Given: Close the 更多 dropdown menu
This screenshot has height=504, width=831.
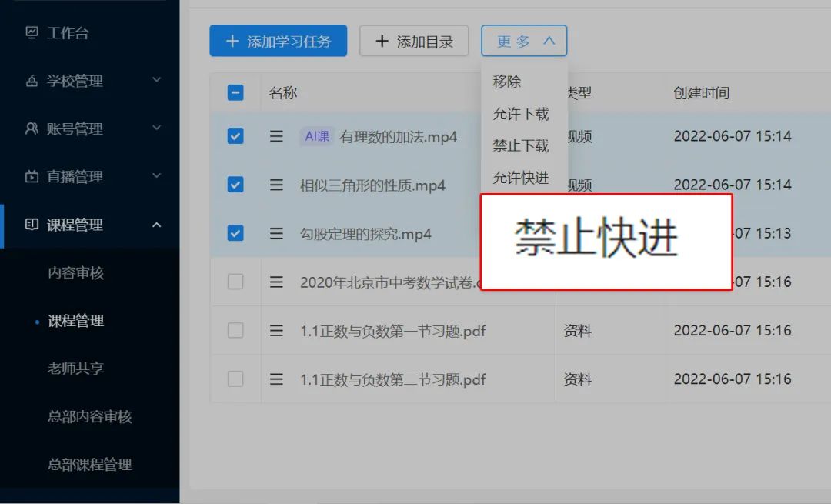Looking at the screenshot, I should (x=524, y=41).
